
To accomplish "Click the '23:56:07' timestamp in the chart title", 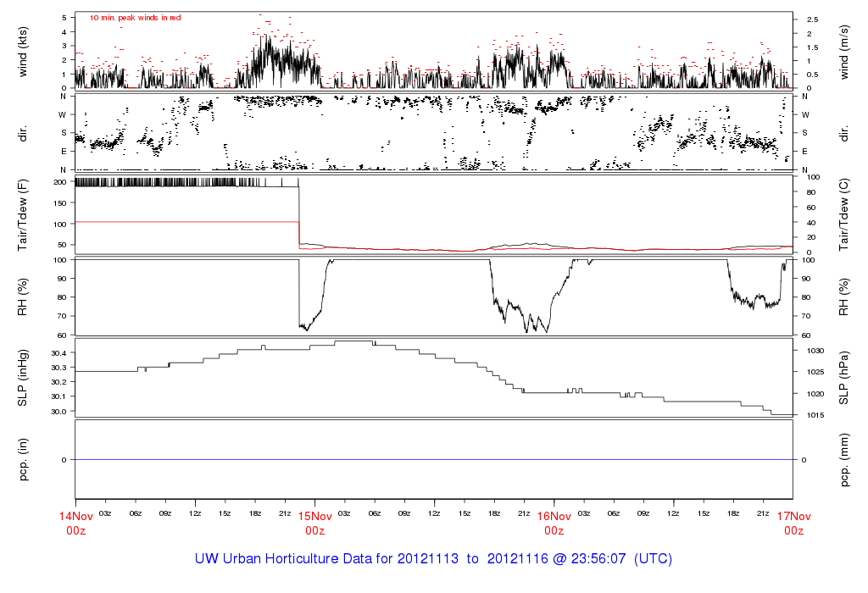I will 598,559.
